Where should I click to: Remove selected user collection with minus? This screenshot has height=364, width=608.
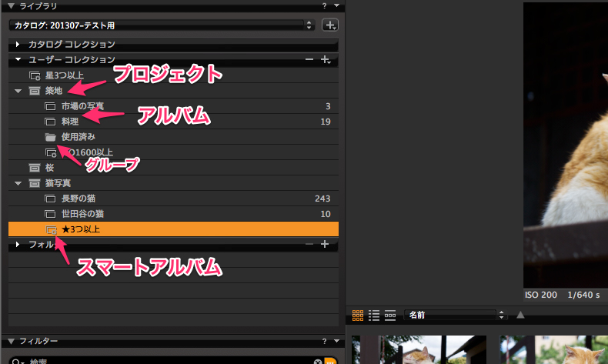(x=309, y=60)
